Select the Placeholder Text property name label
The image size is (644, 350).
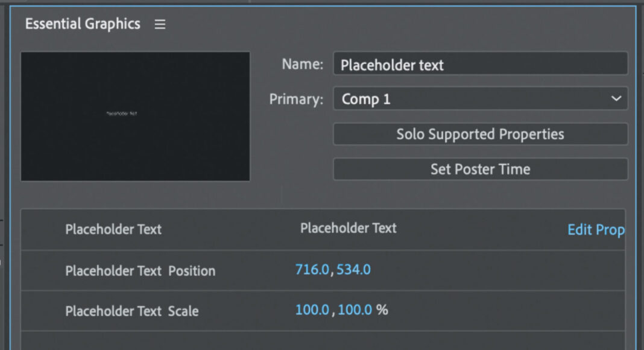pos(113,229)
